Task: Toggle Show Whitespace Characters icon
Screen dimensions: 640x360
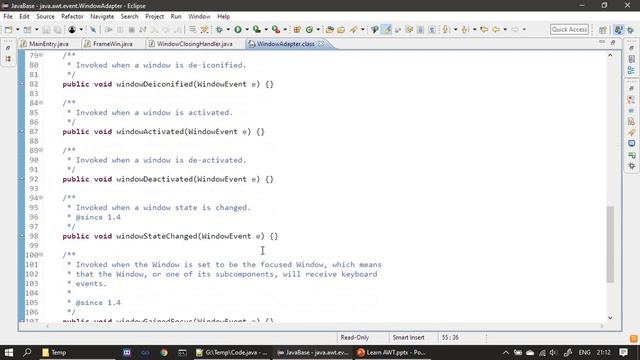Action: click(432, 29)
